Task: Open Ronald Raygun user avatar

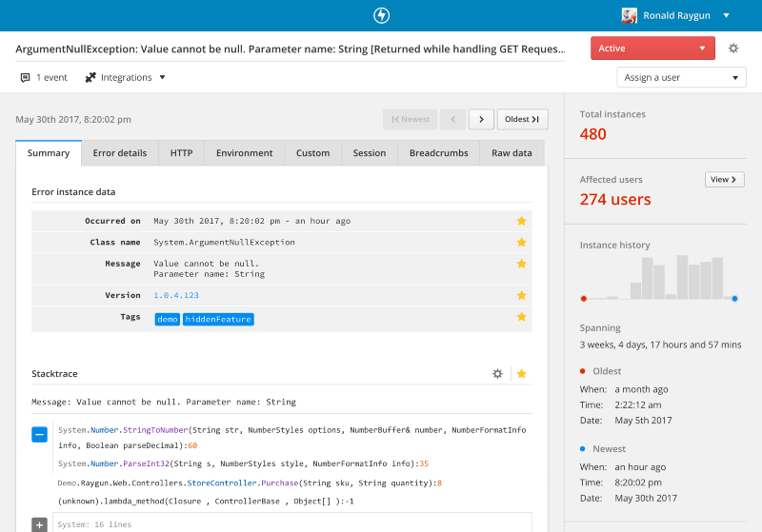Action: click(x=630, y=15)
